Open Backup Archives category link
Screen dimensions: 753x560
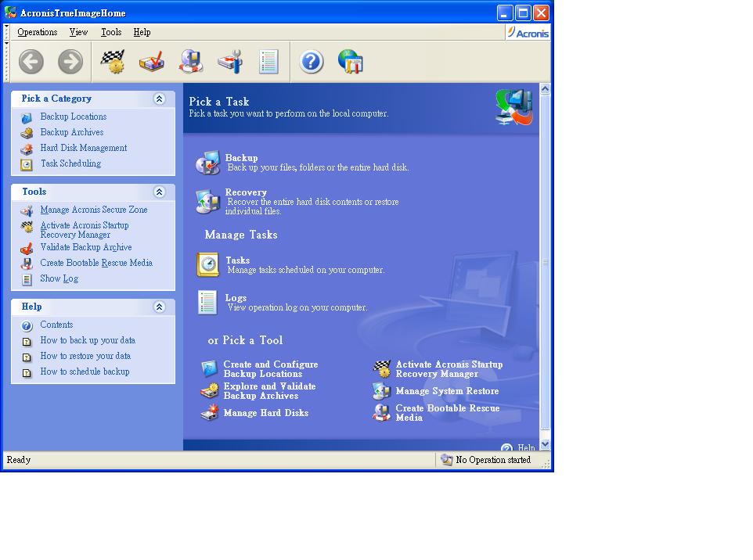[71, 132]
